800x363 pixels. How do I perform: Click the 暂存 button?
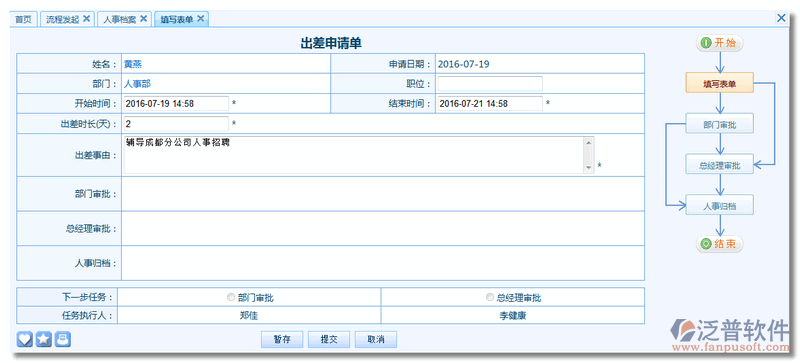(282, 340)
